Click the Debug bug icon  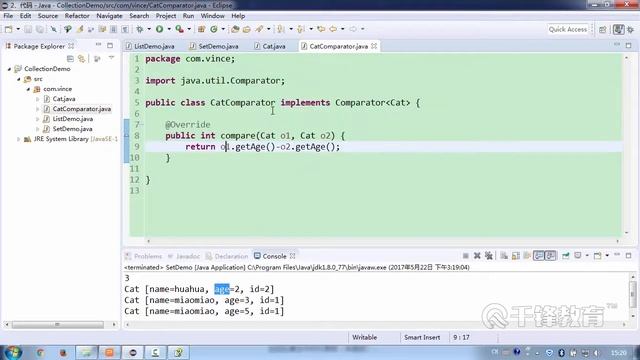[140, 29]
